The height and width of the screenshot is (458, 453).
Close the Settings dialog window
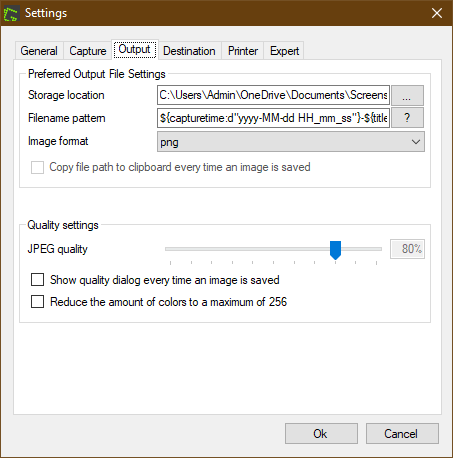pyautogui.click(x=437, y=13)
